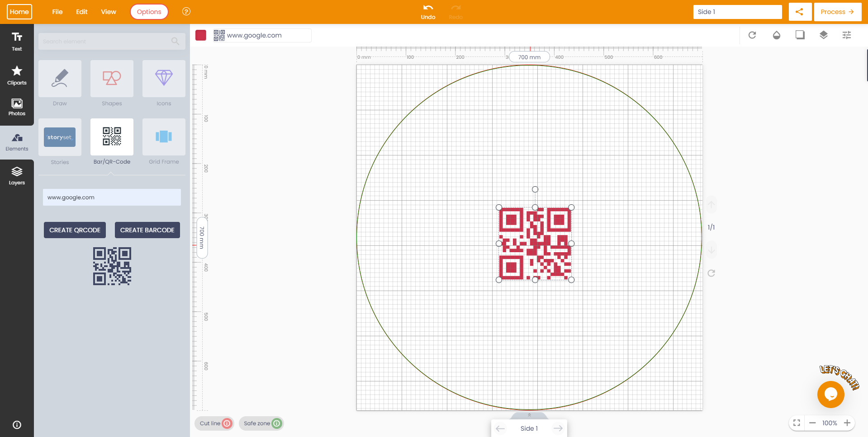Viewport: 868px width, 437px height.
Task: Click the share icon button
Action: [x=800, y=12]
